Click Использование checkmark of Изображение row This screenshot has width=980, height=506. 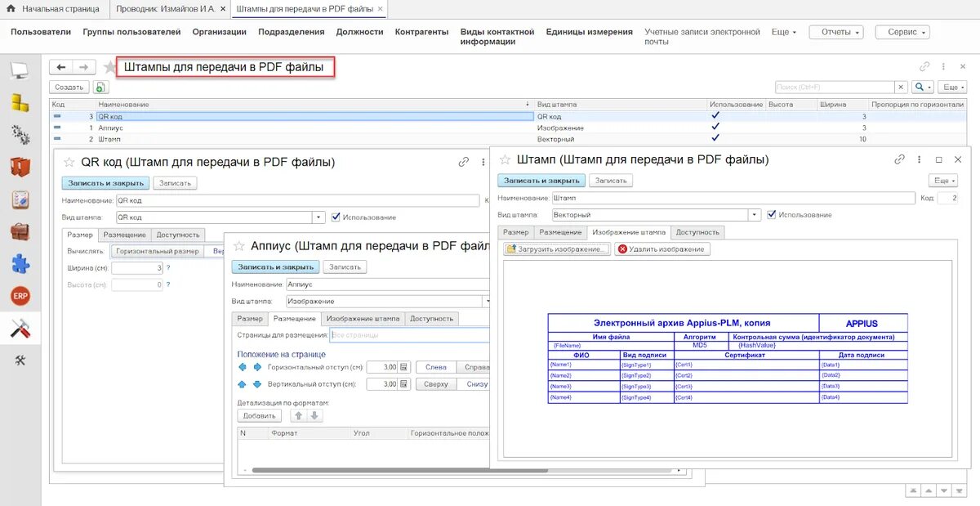[715, 128]
